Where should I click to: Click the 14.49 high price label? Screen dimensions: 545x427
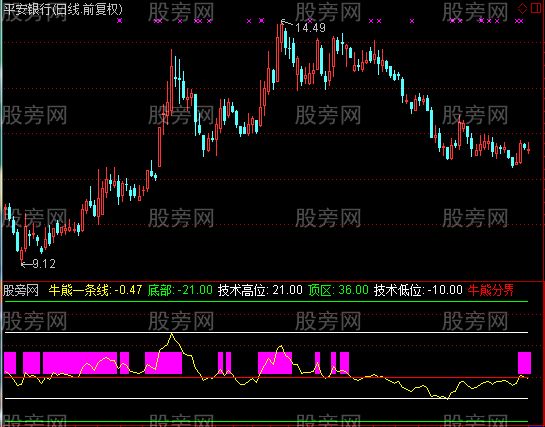(x=310, y=28)
